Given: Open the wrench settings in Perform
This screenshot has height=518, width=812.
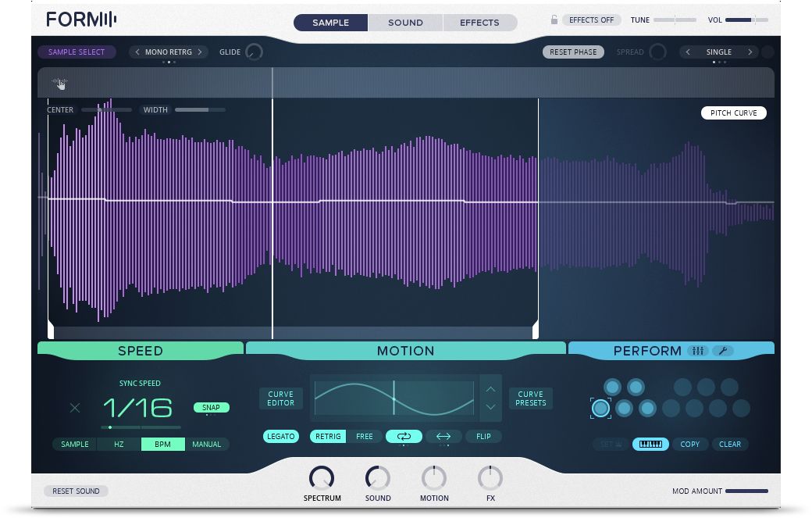Looking at the screenshot, I should (723, 351).
